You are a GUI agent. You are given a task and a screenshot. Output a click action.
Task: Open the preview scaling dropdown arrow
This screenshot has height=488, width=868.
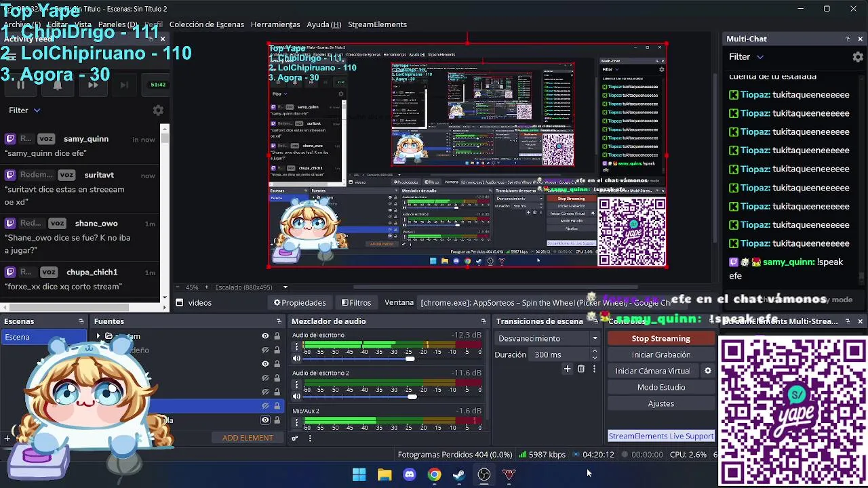(285, 287)
